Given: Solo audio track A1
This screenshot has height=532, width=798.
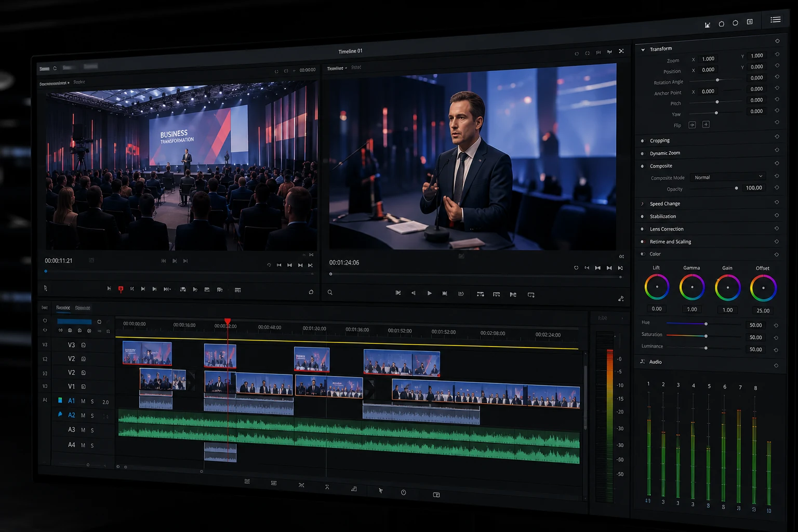Looking at the screenshot, I should (92, 402).
